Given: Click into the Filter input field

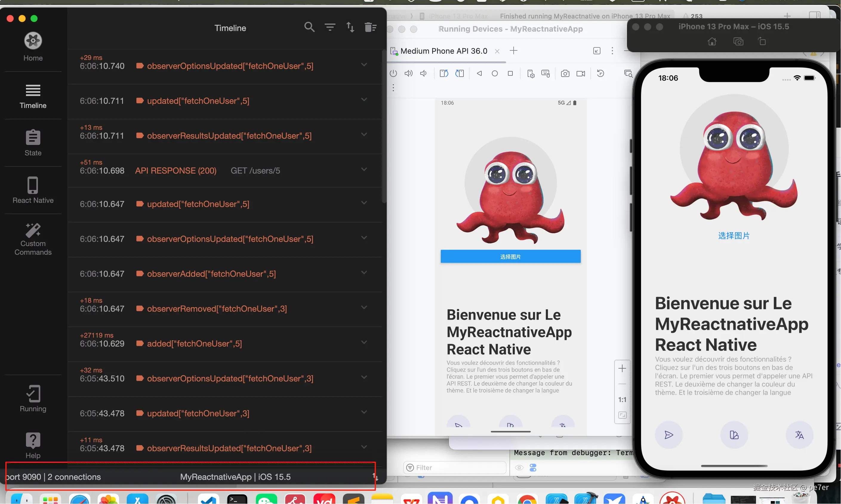Looking at the screenshot, I should (455, 468).
